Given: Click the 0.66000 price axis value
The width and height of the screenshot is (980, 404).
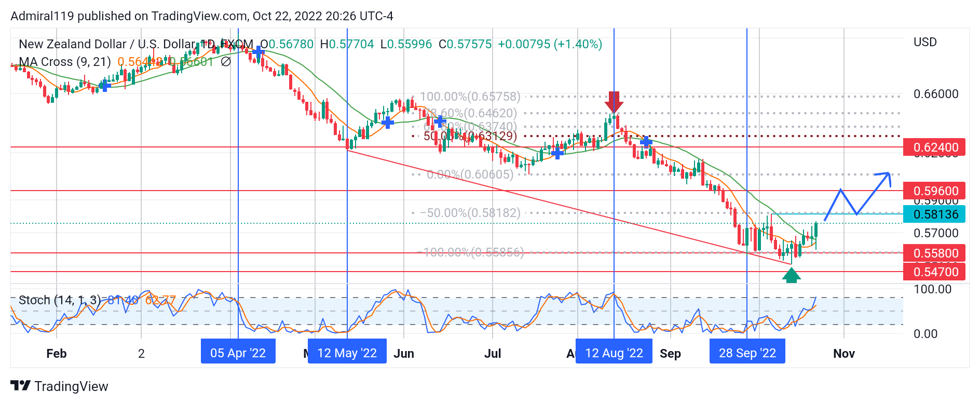Looking at the screenshot, I should 936,94.
